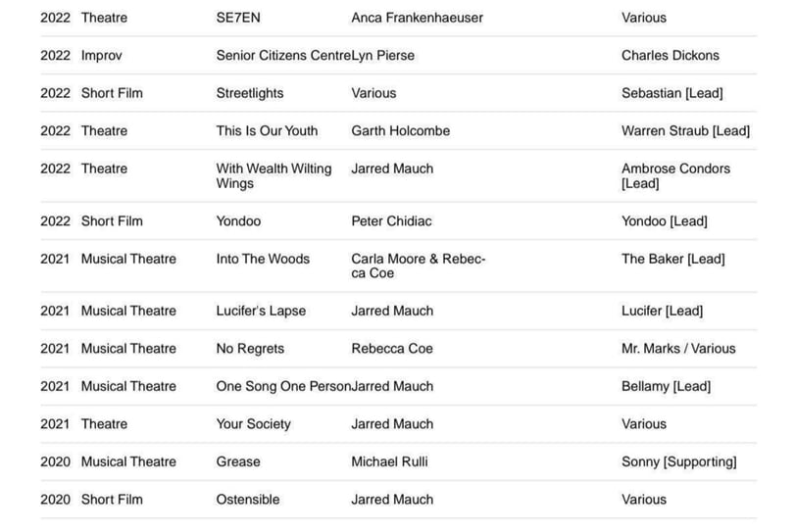Click director name Anca Frankenhaeuser
796x532 pixels.
coord(418,18)
